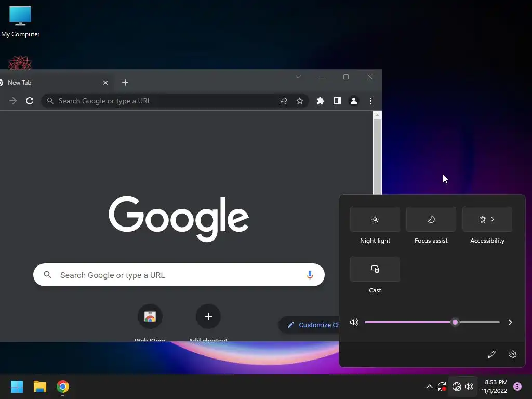Select the red mandala desktop icon

(20, 63)
